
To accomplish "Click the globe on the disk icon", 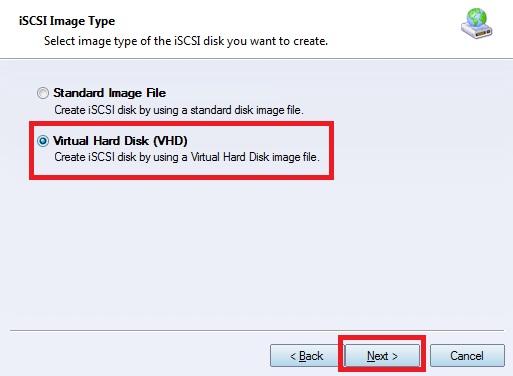I will 477,17.
